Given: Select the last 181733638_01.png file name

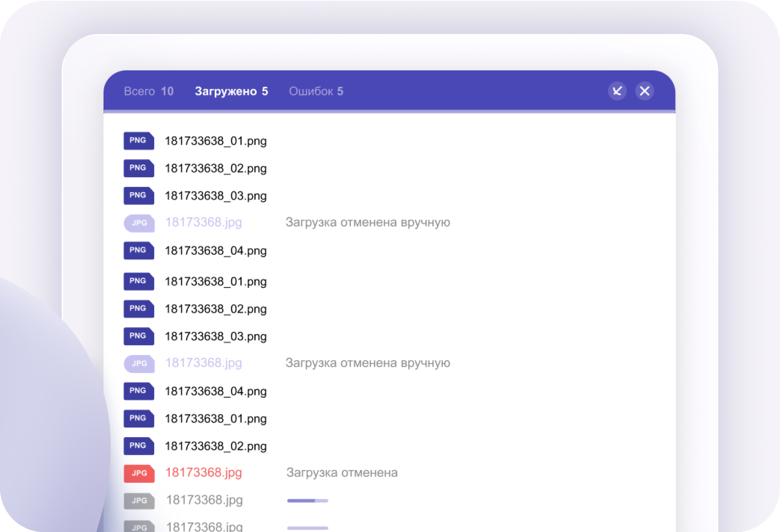Looking at the screenshot, I should pos(216,419).
